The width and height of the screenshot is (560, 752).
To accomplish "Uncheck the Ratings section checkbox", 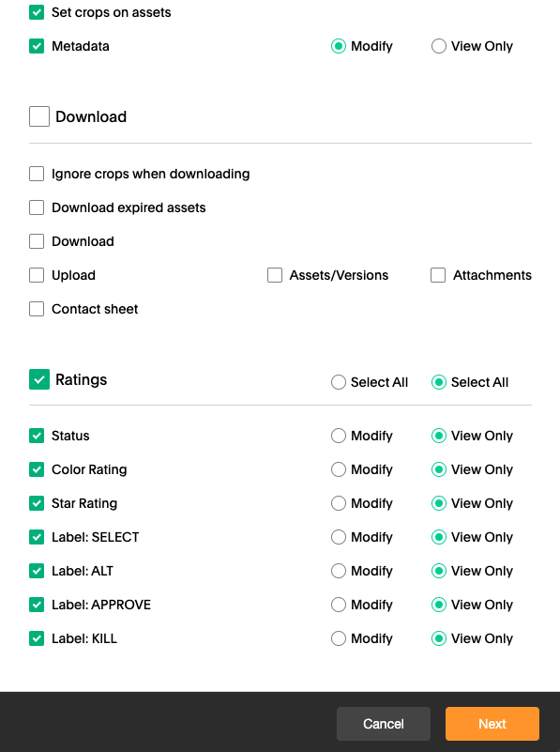I will point(39,379).
